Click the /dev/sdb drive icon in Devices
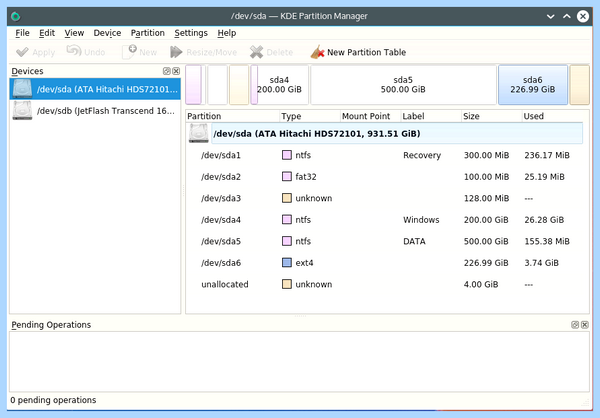 point(22,111)
